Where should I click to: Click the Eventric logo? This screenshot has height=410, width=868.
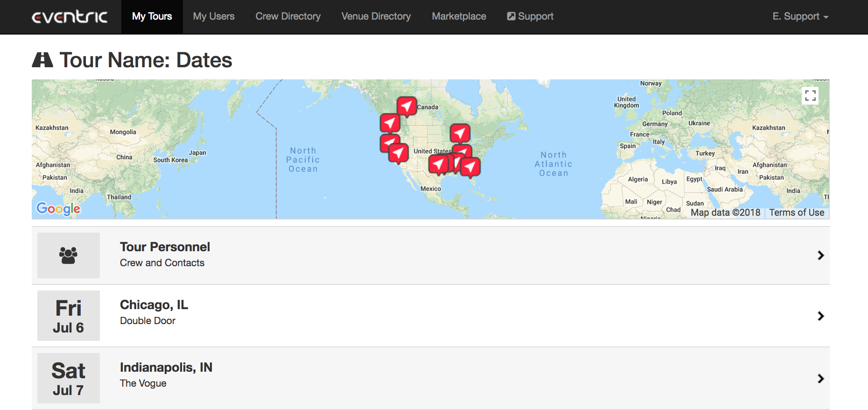click(70, 17)
